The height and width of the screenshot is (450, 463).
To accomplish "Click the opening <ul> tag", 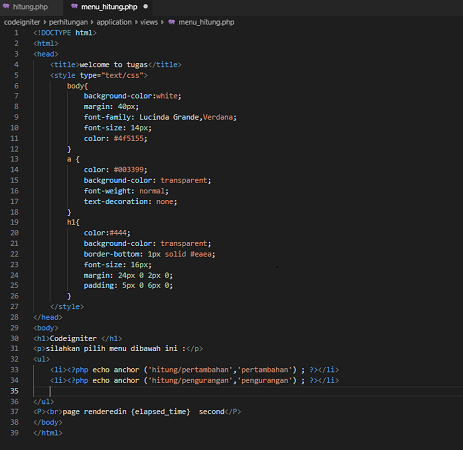I will click(x=41, y=359).
